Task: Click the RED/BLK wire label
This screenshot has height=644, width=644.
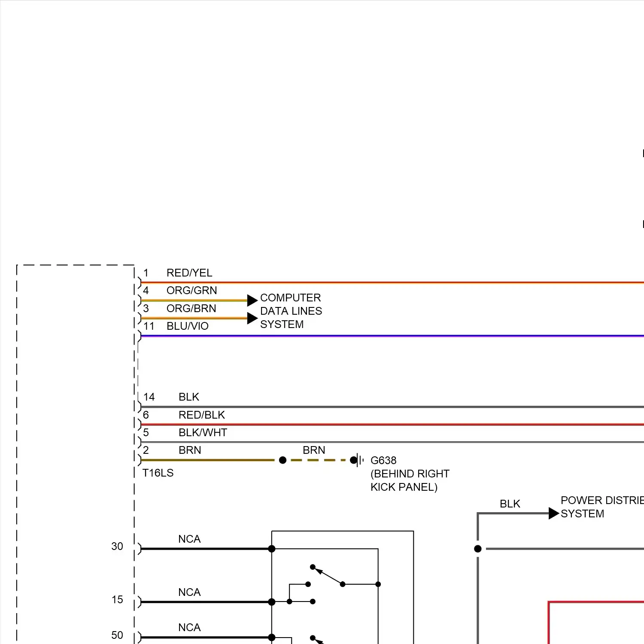Action: [x=202, y=415]
